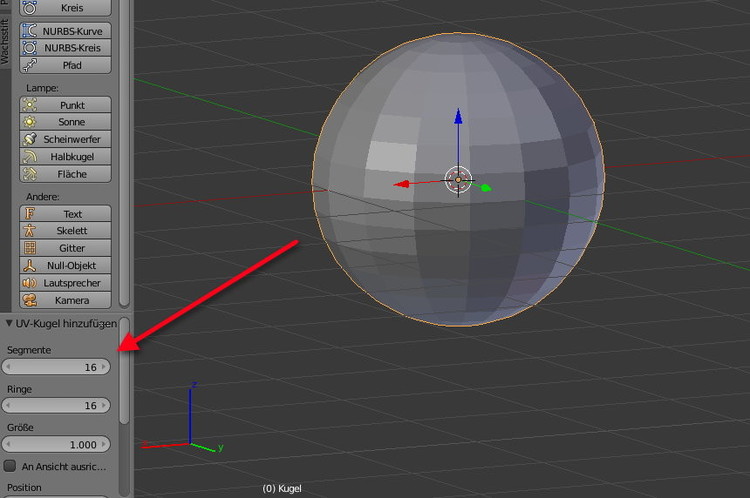This screenshot has width=750, height=498.
Task: Enable the 'An Ansicht ausrichten' checkbox
Action: tap(11, 466)
